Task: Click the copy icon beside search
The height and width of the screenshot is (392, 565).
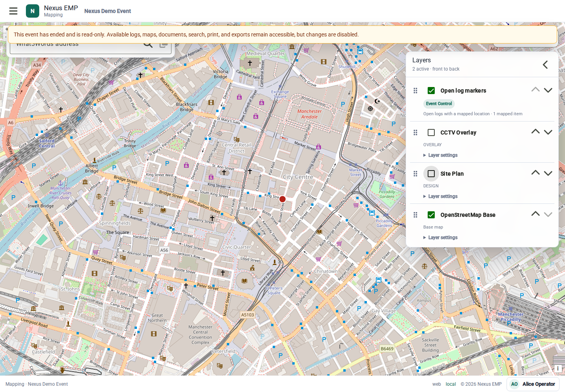Action: click(x=164, y=44)
